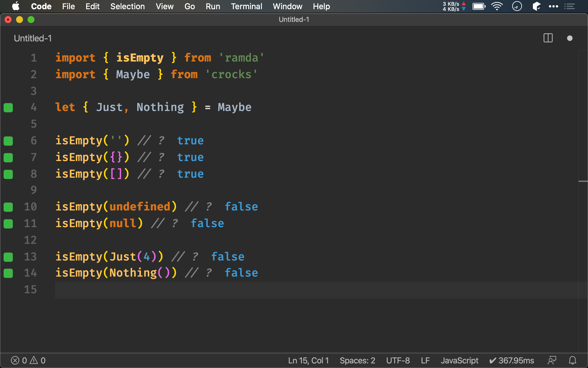Image resolution: width=588 pixels, height=368 pixels.
Task: Open the Run menu
Action: 213,6
